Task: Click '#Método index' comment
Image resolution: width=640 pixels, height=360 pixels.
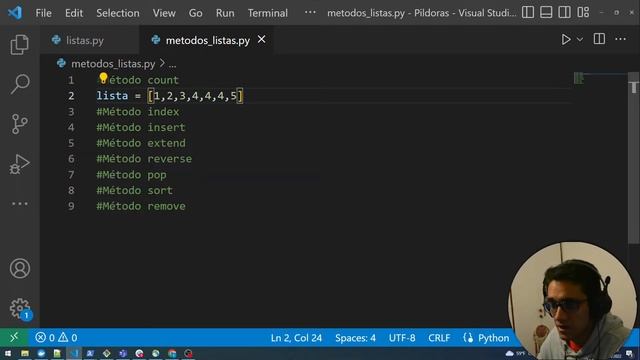Action: (138, 112)
